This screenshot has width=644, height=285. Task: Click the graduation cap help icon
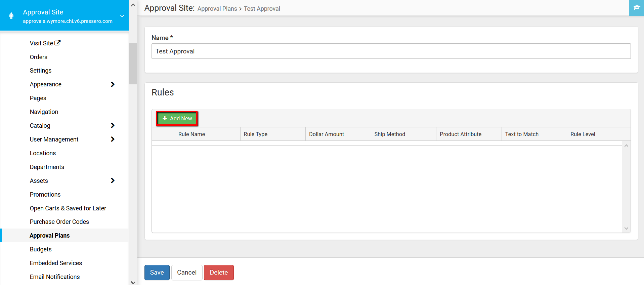(636, 7)
